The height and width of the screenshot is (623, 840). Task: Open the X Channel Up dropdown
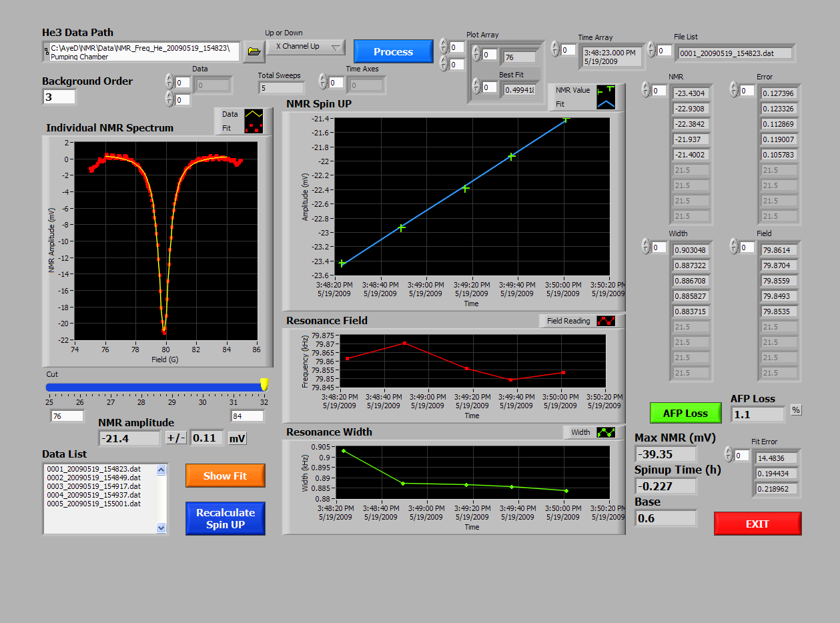[306, 47]
